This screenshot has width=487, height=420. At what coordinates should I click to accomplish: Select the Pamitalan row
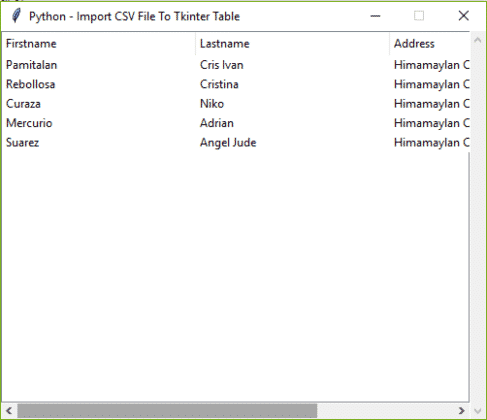(236, 65)
